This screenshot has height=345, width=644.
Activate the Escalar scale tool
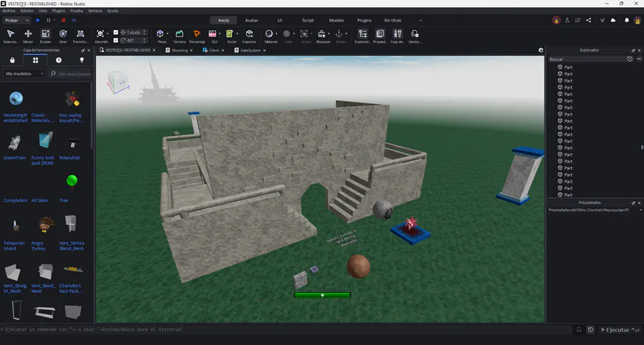[45, 36]
